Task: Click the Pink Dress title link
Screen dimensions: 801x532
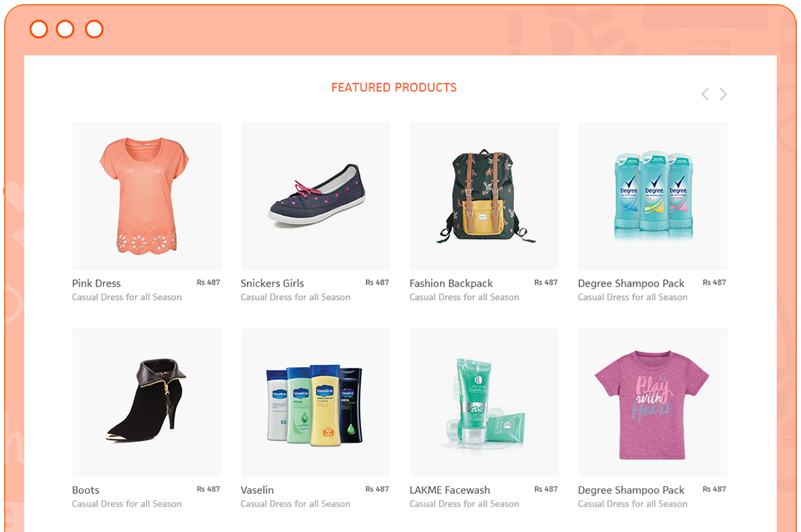Action: pos(96,283)
